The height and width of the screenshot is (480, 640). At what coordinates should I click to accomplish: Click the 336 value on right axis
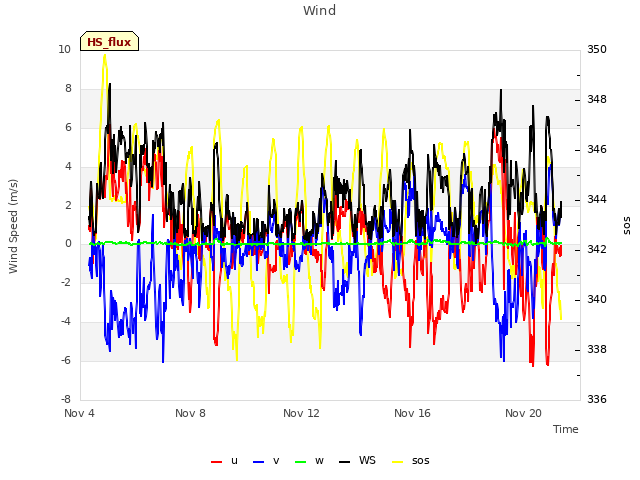click(x=597, y=400)
